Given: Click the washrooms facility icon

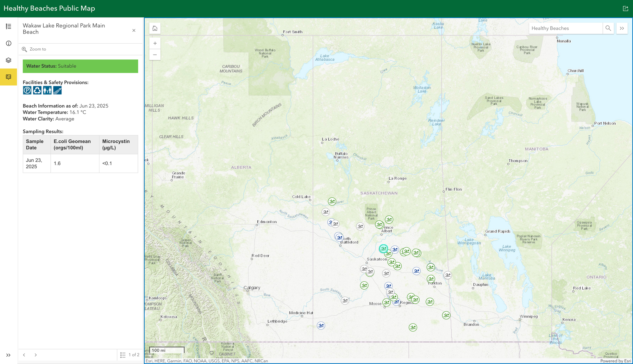Looking at the screenshot, I should pos(47,90).
